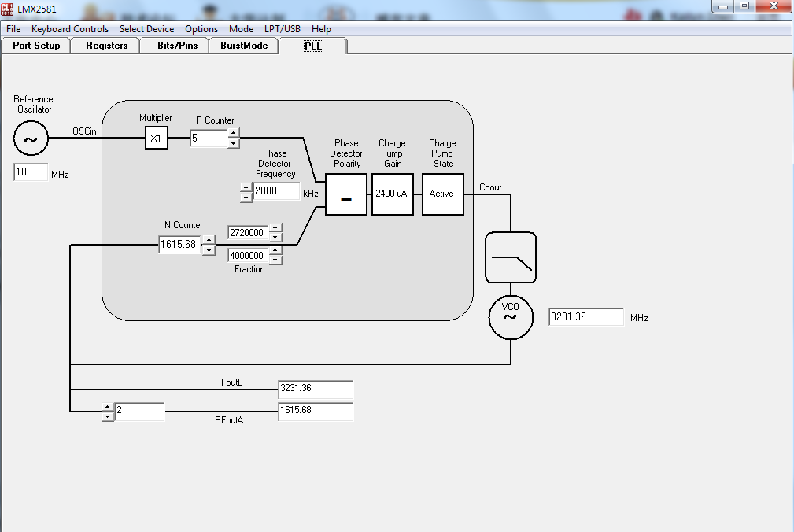Open the Keyboard Controls menu
794x532 pixels.
coord(70,29)
